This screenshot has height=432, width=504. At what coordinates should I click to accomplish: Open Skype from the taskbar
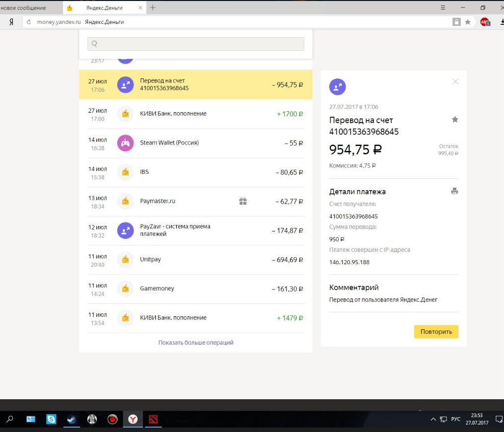[x=51, y=419]
